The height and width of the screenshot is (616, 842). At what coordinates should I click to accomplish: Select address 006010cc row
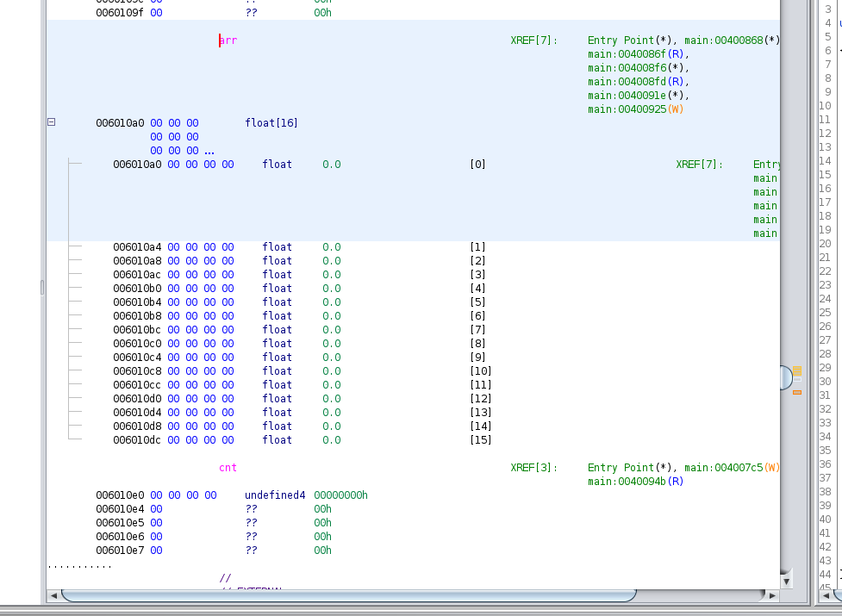point(137,385)
